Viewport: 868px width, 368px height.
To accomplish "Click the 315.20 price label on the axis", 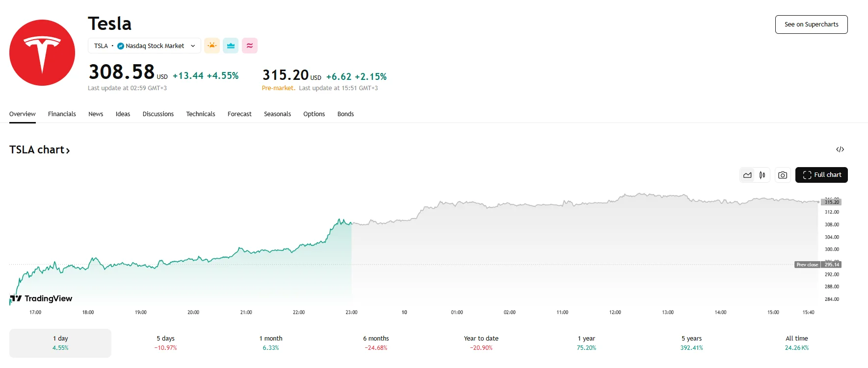I will pos(831,202).
